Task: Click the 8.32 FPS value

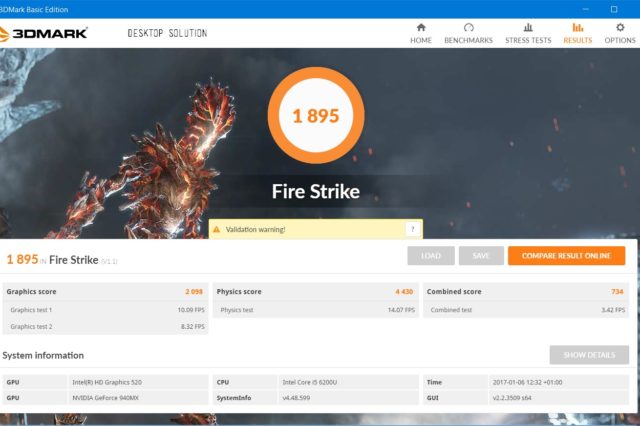Action: pyautogui.click(x=193, y=327)
